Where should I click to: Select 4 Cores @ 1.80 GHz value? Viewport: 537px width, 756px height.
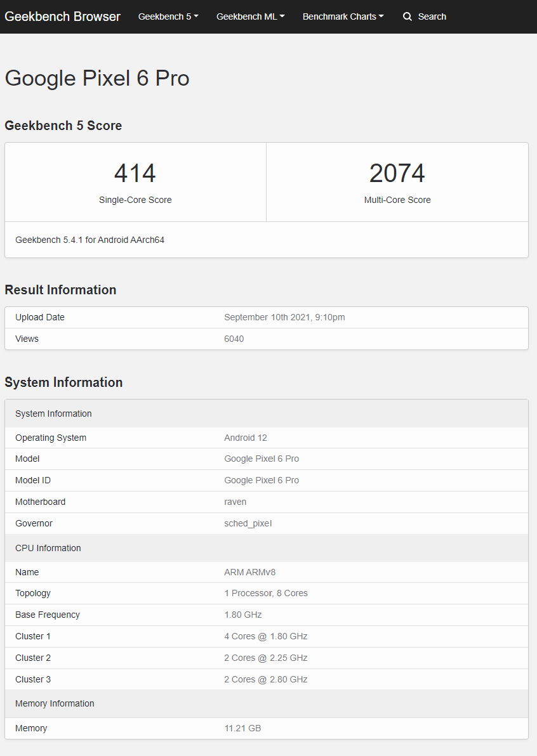[x=266, y=636]
